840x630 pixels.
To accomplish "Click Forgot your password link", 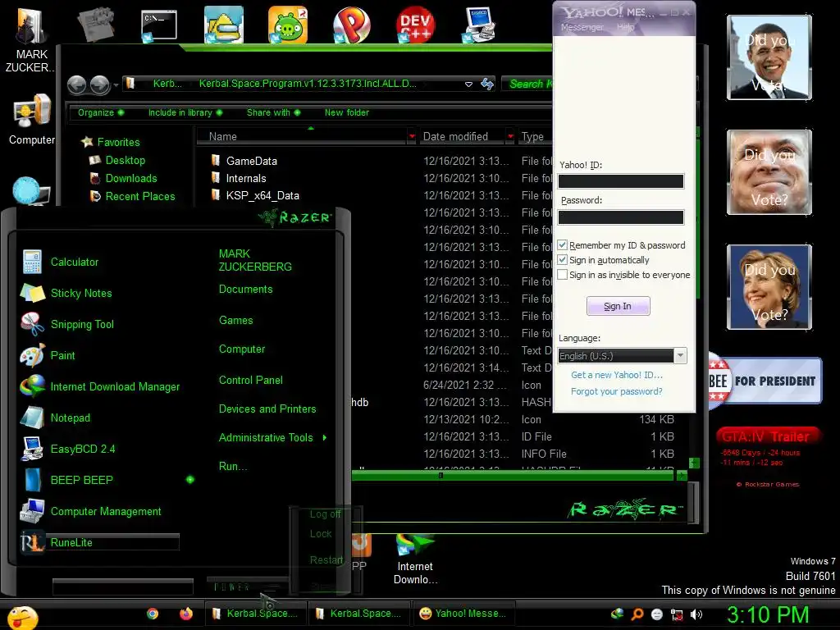I will tap(617, 391).
